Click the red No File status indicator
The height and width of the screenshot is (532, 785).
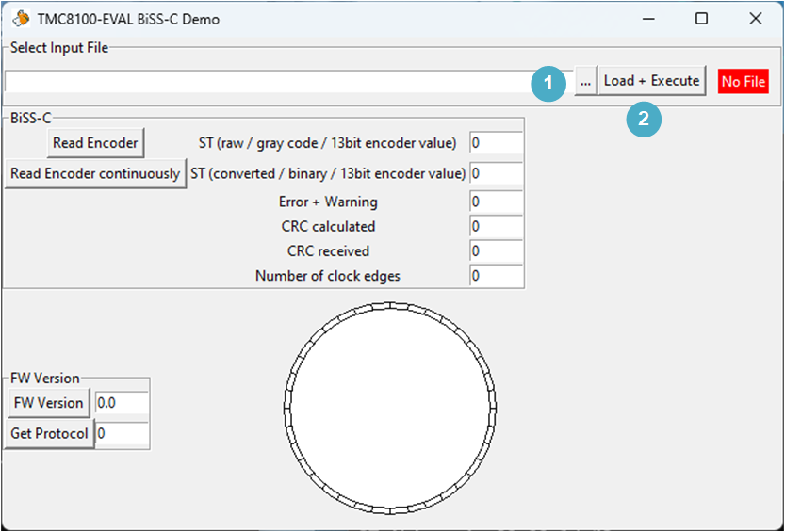(x=744, y=81)
